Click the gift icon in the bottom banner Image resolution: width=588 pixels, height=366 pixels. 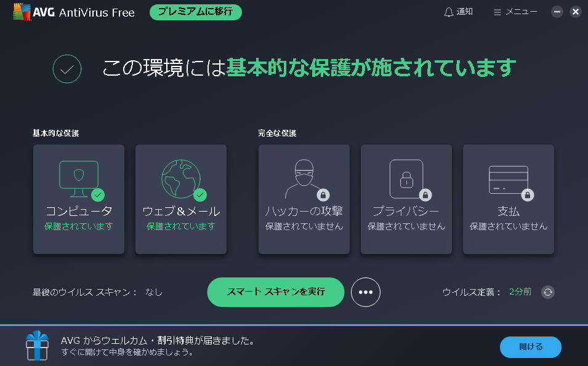(38, 346)
